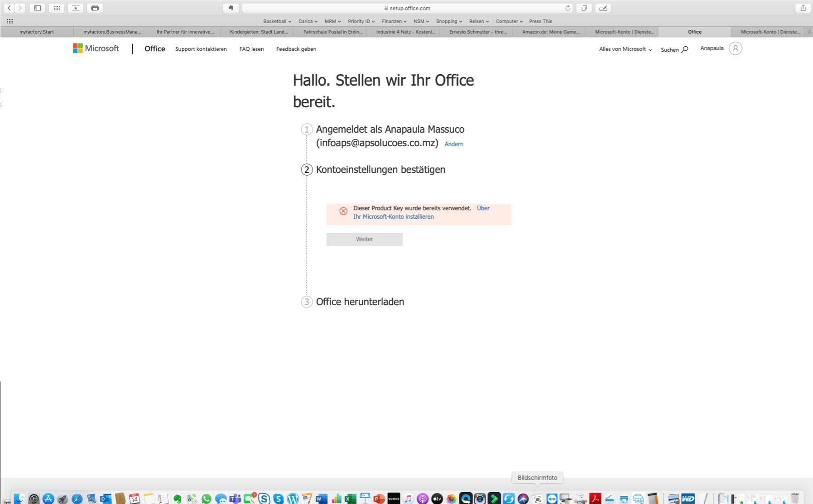Screen dimensions: 813x504
Task: Open Adobe Acrobat in the Dock
Action: pyautogui.click(x=595, y=499)
